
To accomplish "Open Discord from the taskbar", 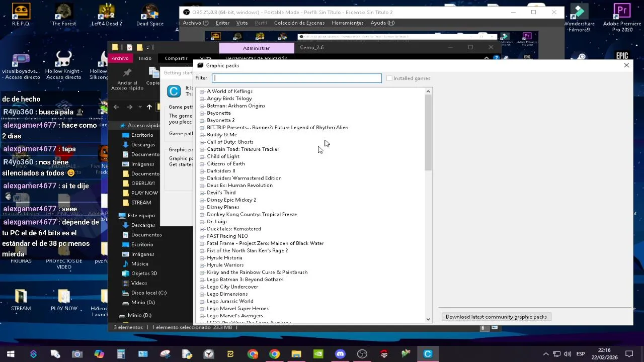I will tap(340, 354).
